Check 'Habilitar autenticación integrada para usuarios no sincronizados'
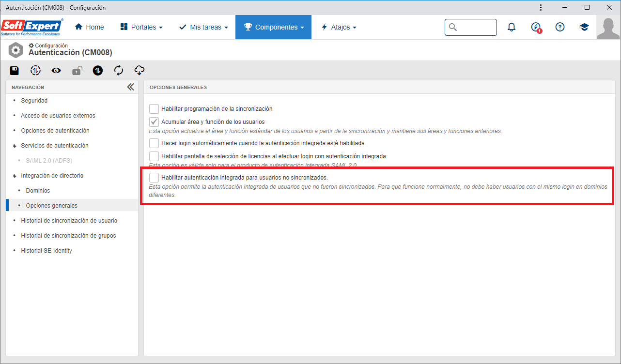This screenshot has height=364, width=621. [x=154, y=177]
